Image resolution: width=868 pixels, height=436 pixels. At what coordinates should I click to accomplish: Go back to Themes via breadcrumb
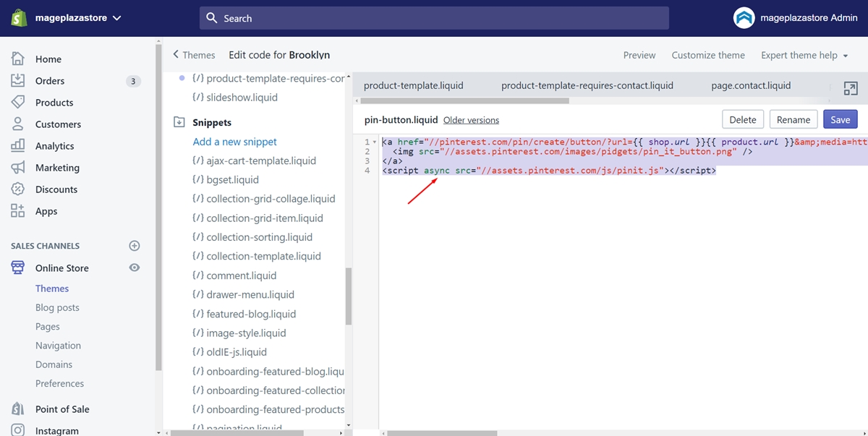pyautogui.click(x=194, y=55)
